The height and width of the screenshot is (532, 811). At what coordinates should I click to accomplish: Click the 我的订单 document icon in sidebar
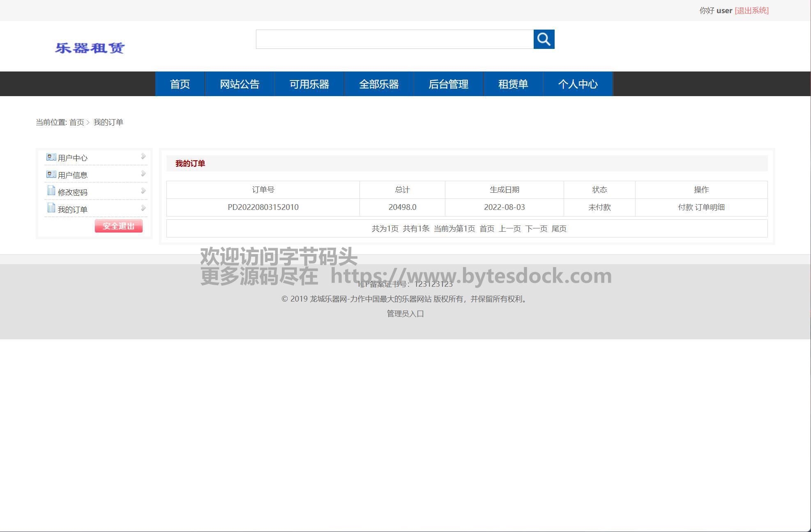click(x=51, y=208)
